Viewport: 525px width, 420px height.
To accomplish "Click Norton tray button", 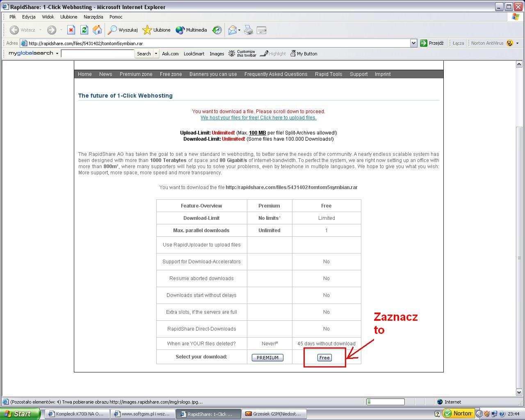I will pyautogui.click(x=459, y=413).
